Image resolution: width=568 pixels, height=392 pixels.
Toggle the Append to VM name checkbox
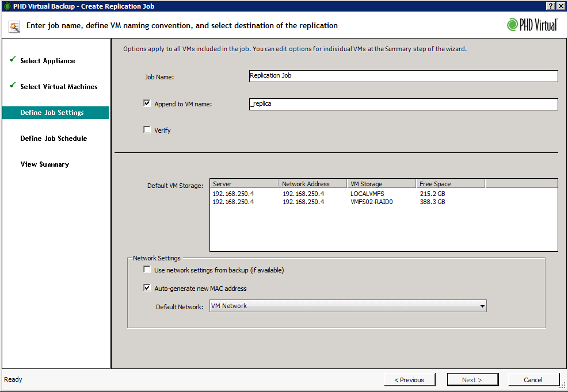tap(147, 103)
